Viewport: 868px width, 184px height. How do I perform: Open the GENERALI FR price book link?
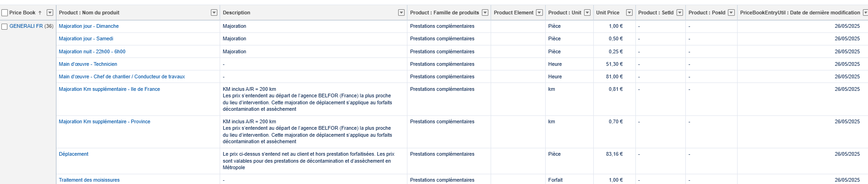tap(26, 26)
